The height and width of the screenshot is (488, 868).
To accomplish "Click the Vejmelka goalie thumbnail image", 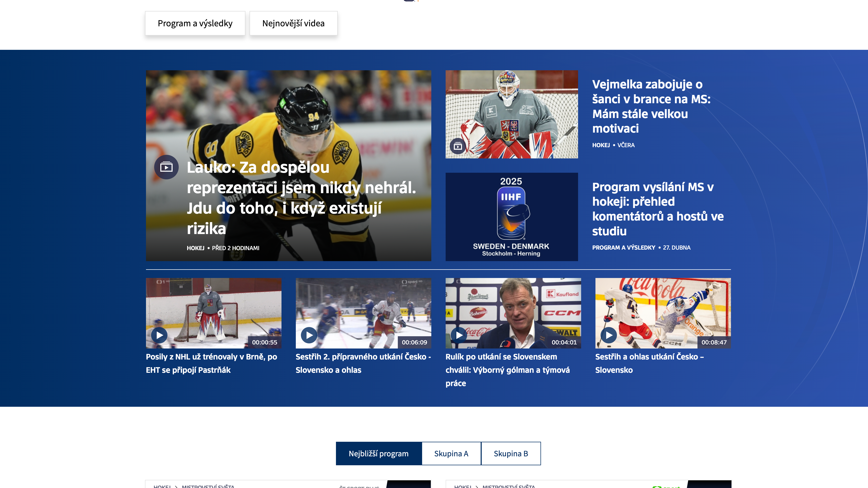I will [512, 114].
